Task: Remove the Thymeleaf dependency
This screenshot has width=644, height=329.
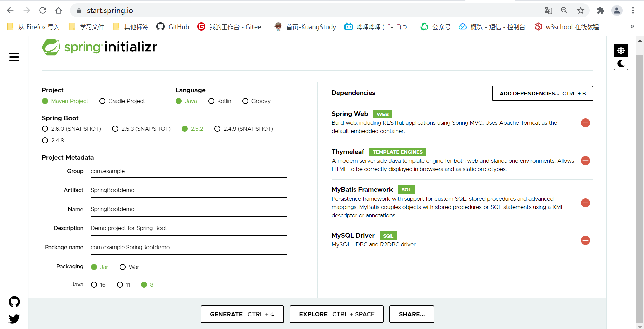Action: click(x=585, y=161)
